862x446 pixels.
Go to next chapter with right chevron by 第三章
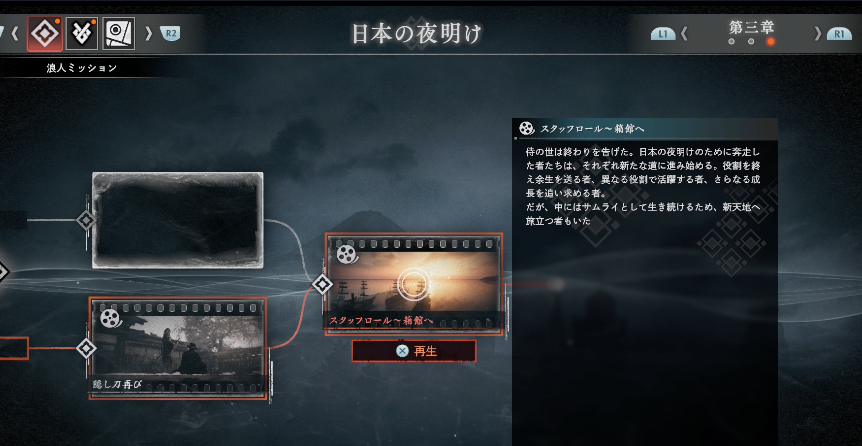coord(817,34)
